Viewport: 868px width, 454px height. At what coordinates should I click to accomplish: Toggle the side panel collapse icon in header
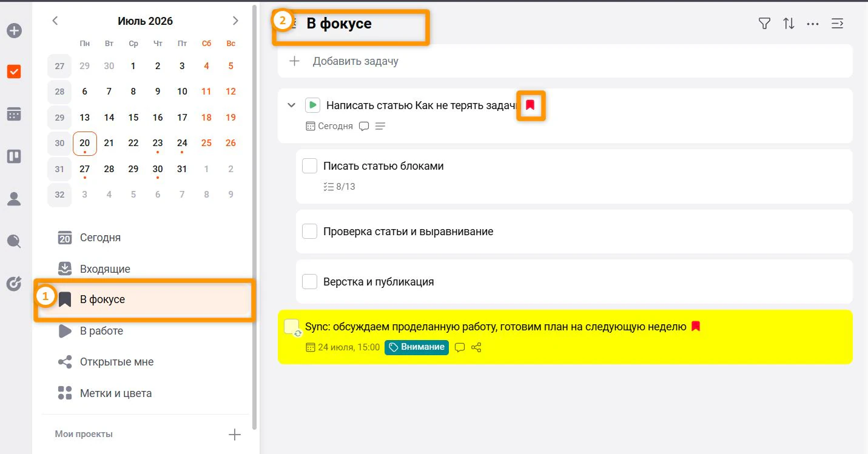[837, 24]
